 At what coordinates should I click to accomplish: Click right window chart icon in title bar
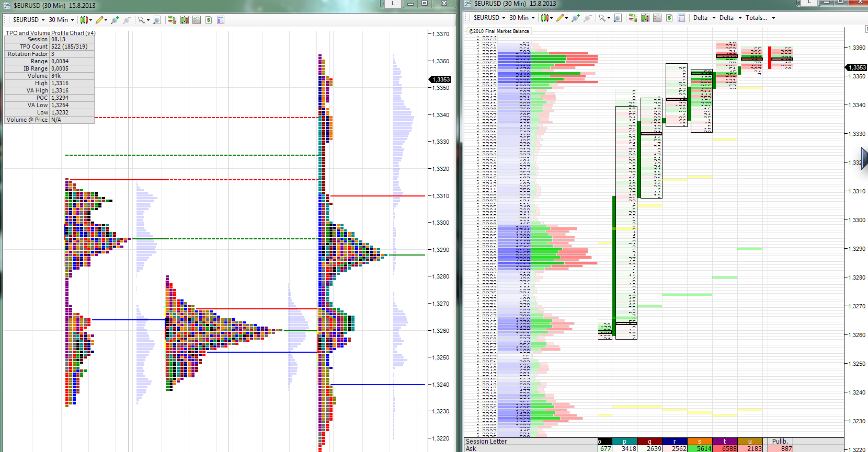[467, 4]
